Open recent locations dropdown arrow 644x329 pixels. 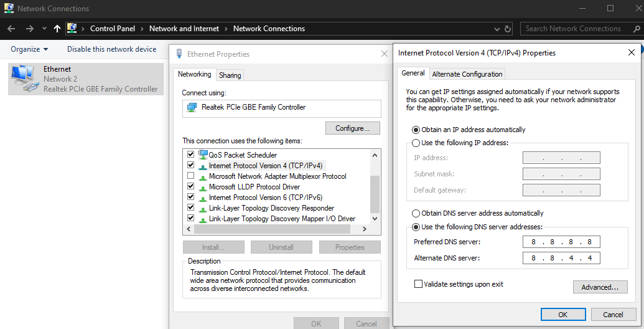click(x=44, y=29)
